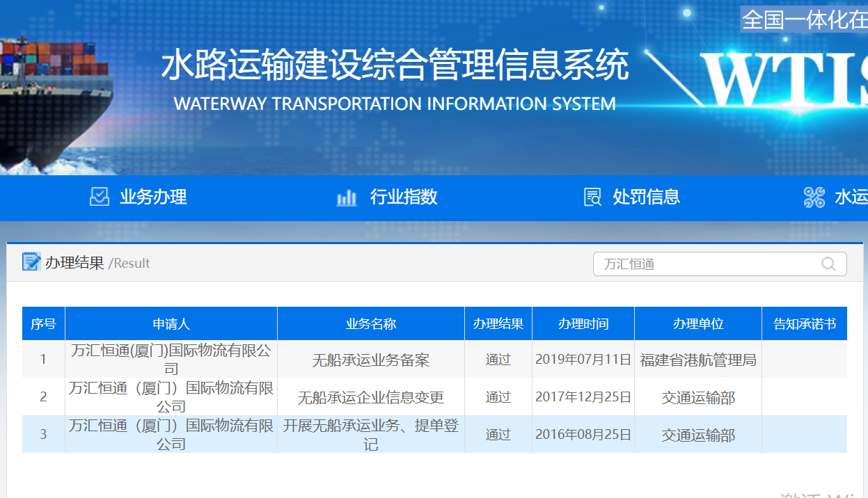Click the 业务办理 checkmark icon
The height and width of the screenshot is (498, 868).
[100, 197]
